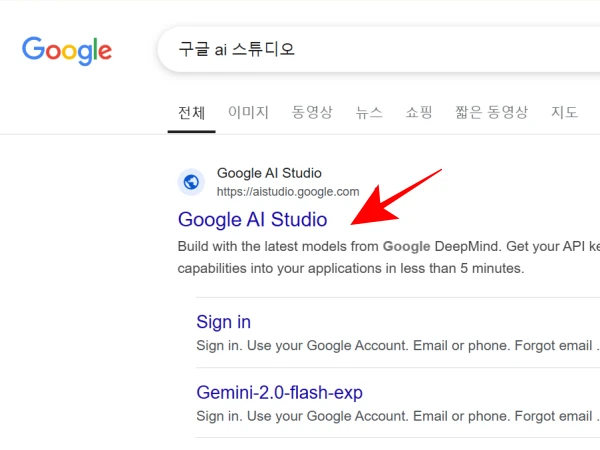Screen dimensions: 600x450
Task: Click the https://aistudio.google.com URL text
Action: (x=288, y=191)
